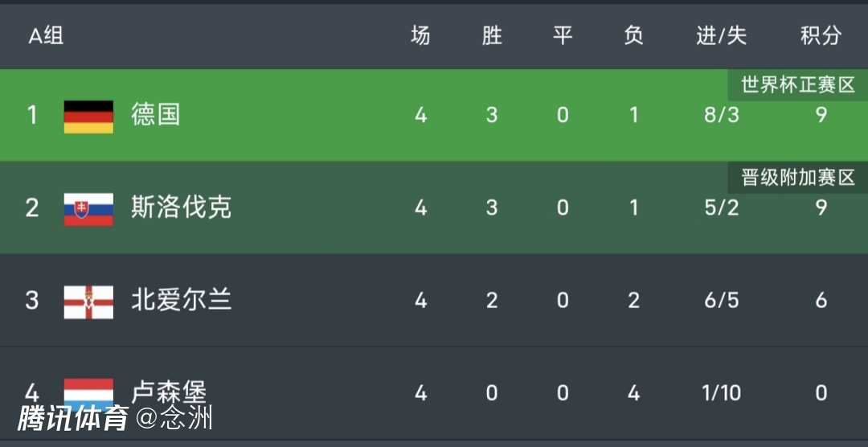
Task: Click the A组 group header
Action: click(46, 36)
